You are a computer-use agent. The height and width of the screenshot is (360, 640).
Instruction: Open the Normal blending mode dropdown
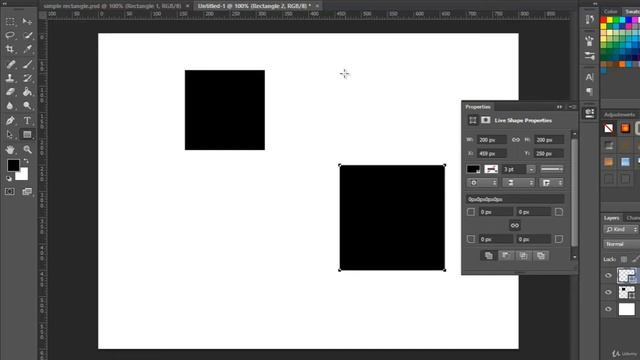coord(621,244)
